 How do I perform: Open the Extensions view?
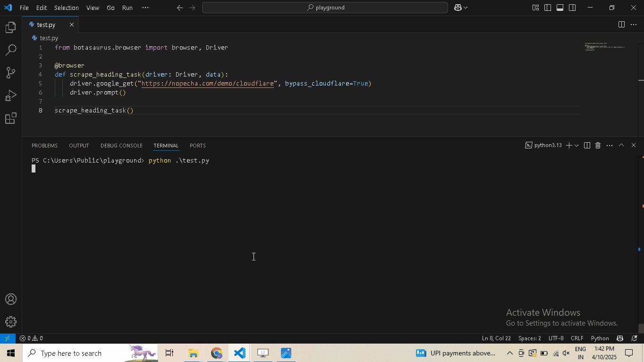10,119
